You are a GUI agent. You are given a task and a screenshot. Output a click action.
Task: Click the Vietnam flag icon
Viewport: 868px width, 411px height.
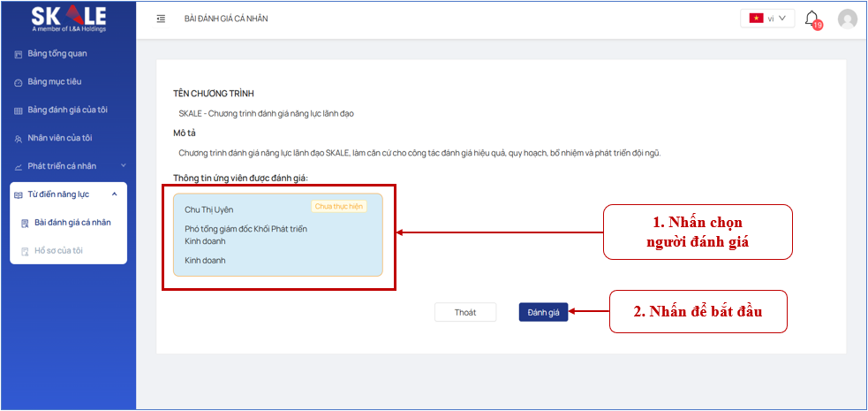(x=756, y=19)
